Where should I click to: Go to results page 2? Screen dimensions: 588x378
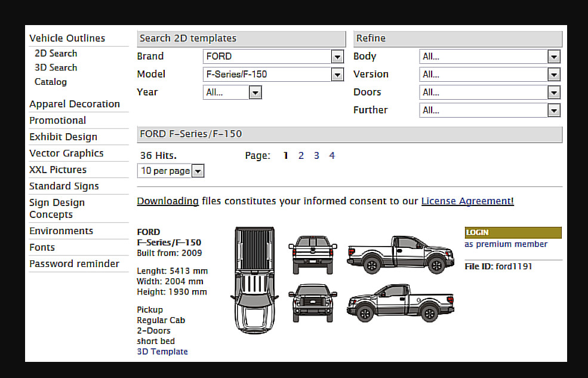[301, 156]
